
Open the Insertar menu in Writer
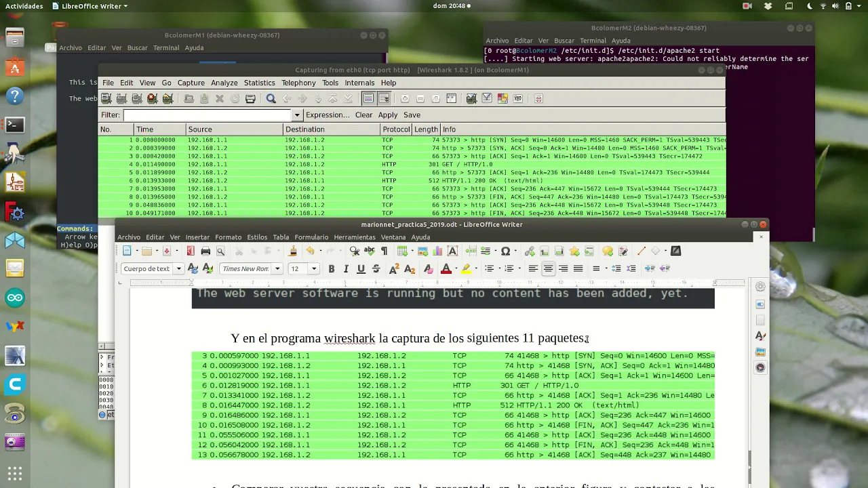pos(197,237)
